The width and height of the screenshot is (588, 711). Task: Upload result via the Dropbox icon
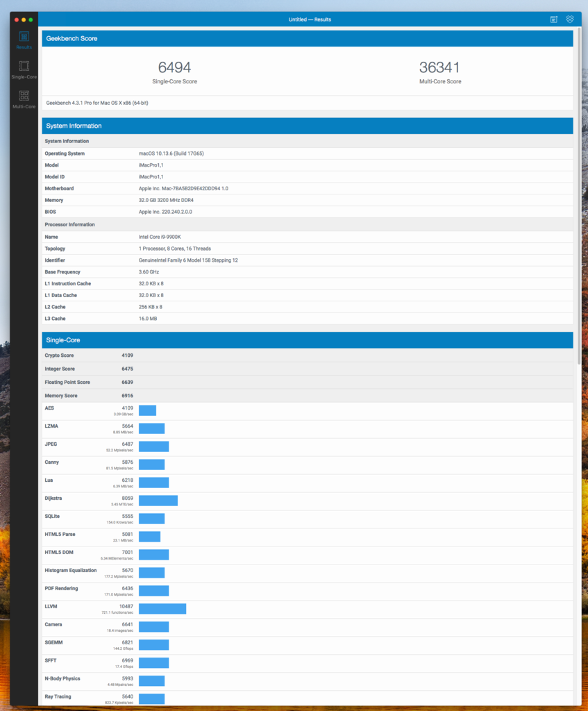click(x=570, y=19)
